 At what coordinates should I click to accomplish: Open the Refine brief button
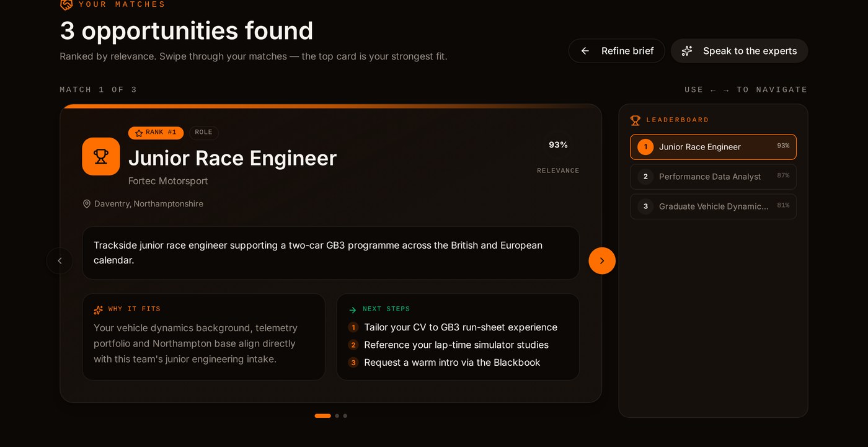tap(617, 51)
